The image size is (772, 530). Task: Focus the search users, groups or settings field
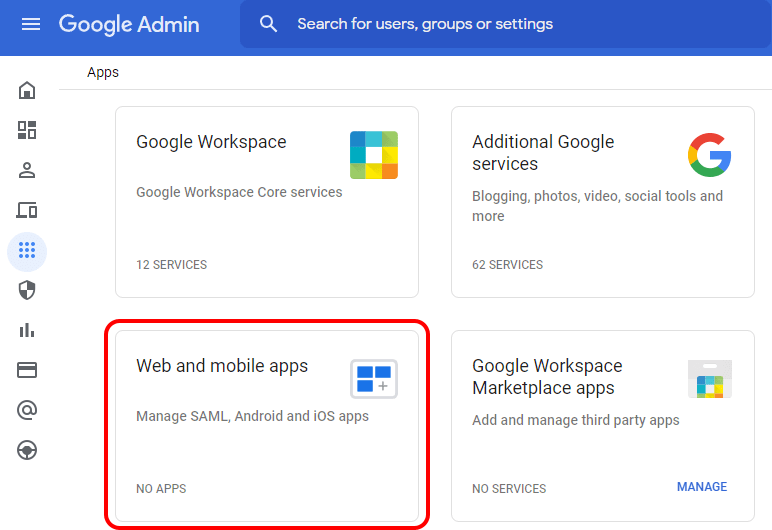(x=505, y=24)
